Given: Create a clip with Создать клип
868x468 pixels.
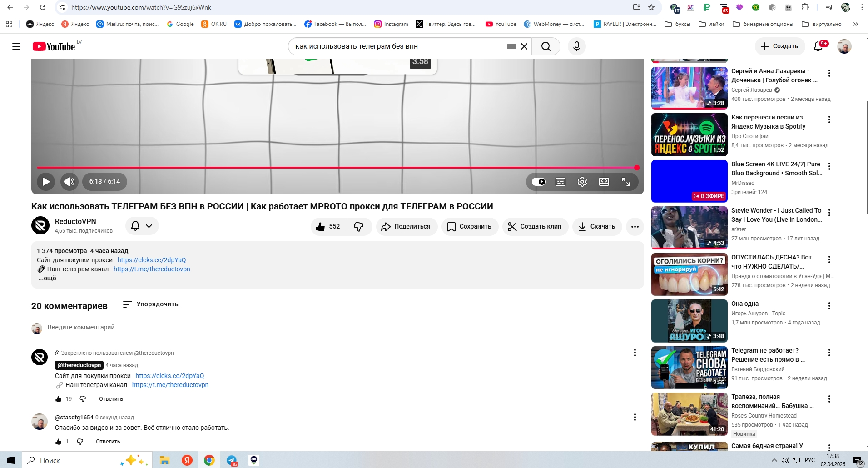Looking at the screenshot, I should click(535, 226).
